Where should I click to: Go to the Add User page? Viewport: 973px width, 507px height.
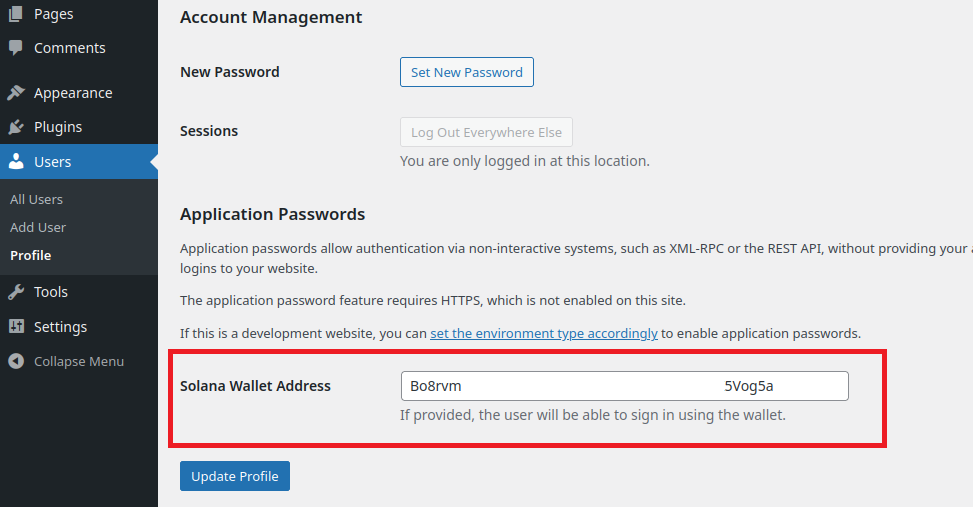[38, 227]
